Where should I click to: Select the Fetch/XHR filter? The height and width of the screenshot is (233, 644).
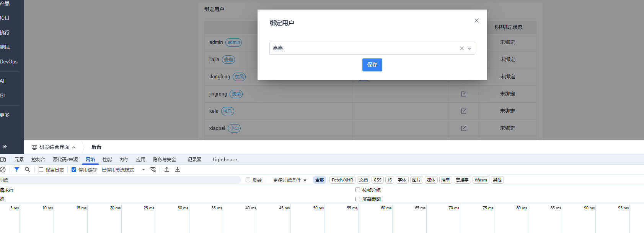(342, 180)
